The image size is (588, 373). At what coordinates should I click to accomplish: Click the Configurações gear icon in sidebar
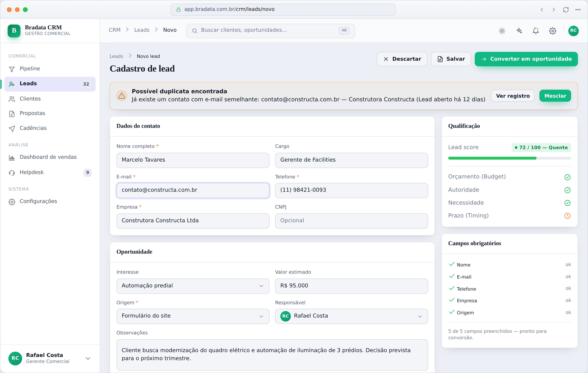(12, 202)
